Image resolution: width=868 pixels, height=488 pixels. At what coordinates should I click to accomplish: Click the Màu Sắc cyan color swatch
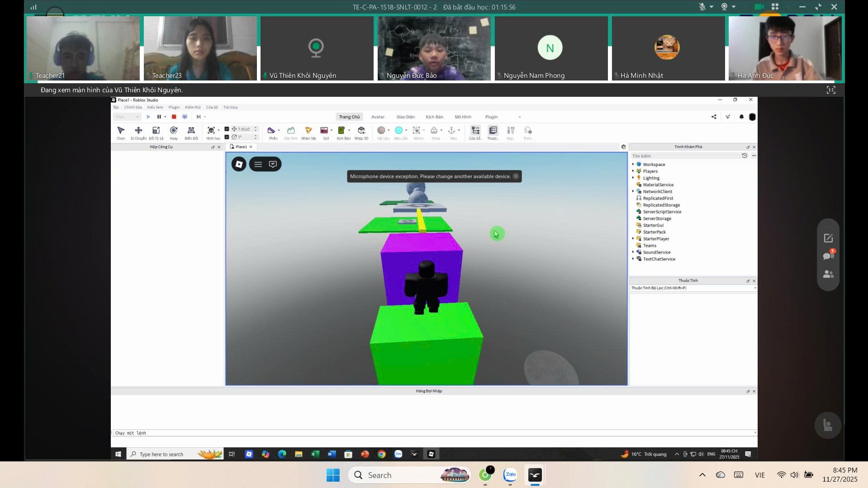tap(398, 131)
